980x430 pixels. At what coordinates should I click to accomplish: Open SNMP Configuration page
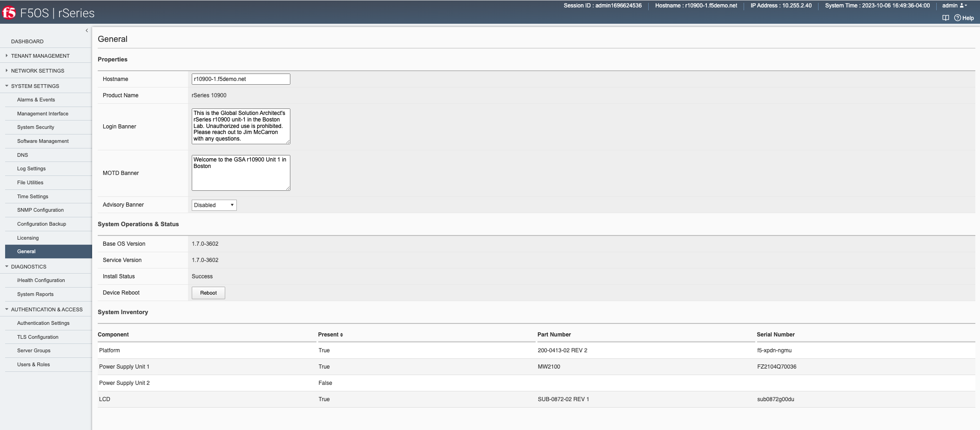[x=40, y=210]
